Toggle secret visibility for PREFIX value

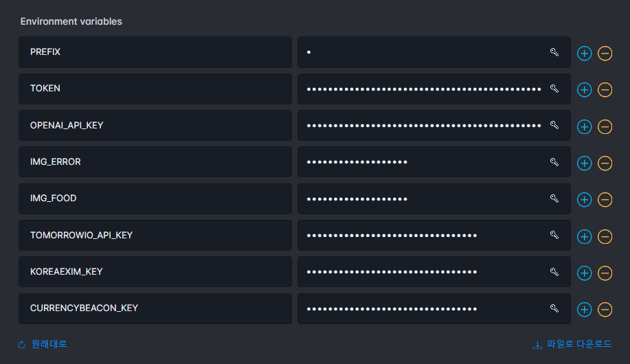pyautogui.click(x=554, y=52)
